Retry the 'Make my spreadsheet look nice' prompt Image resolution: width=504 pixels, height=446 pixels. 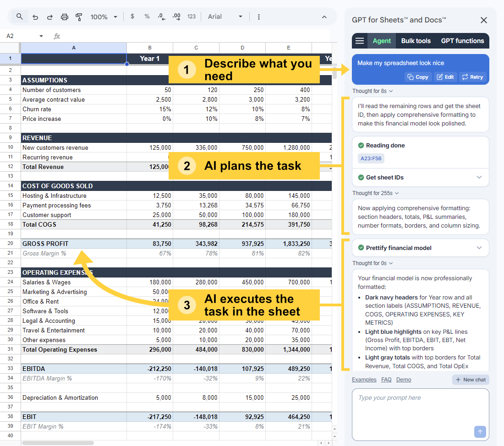tap(472, 76)
